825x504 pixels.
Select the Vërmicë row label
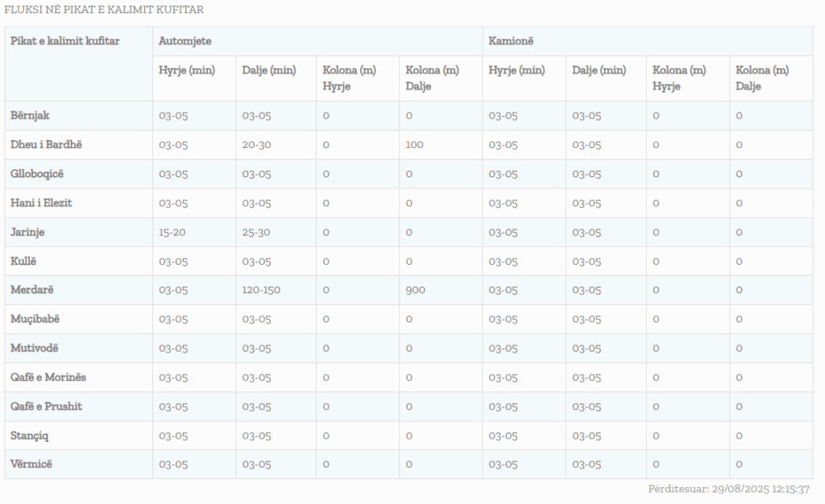tap(31, 465)
